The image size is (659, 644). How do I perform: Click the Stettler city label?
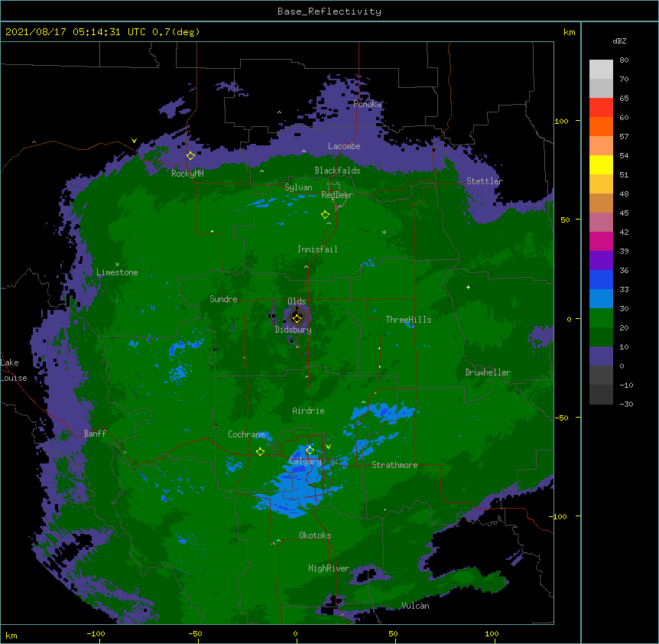[485, 181]
